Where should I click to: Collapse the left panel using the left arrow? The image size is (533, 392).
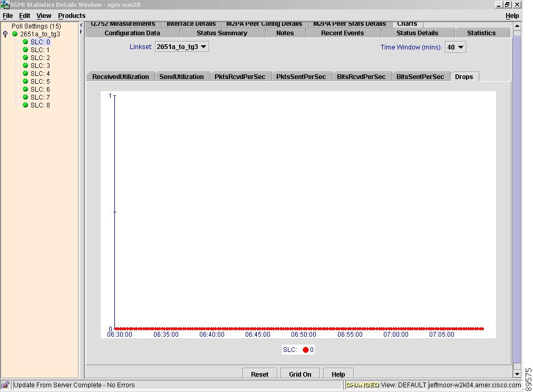tap(81, 25)
